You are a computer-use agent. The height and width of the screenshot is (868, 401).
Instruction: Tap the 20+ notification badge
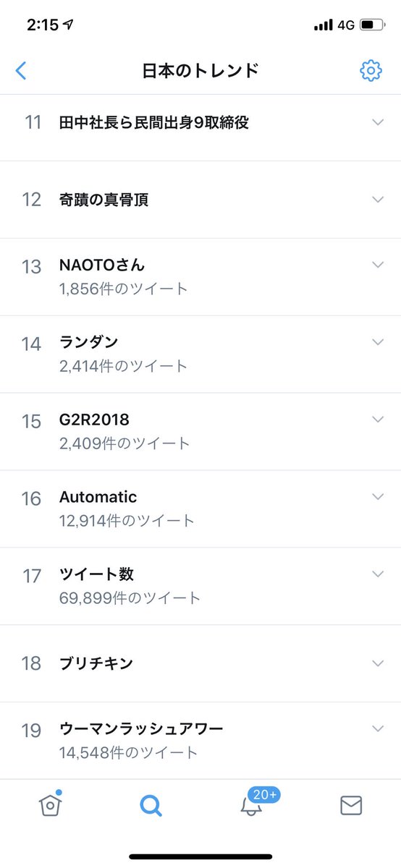point(265,794)
